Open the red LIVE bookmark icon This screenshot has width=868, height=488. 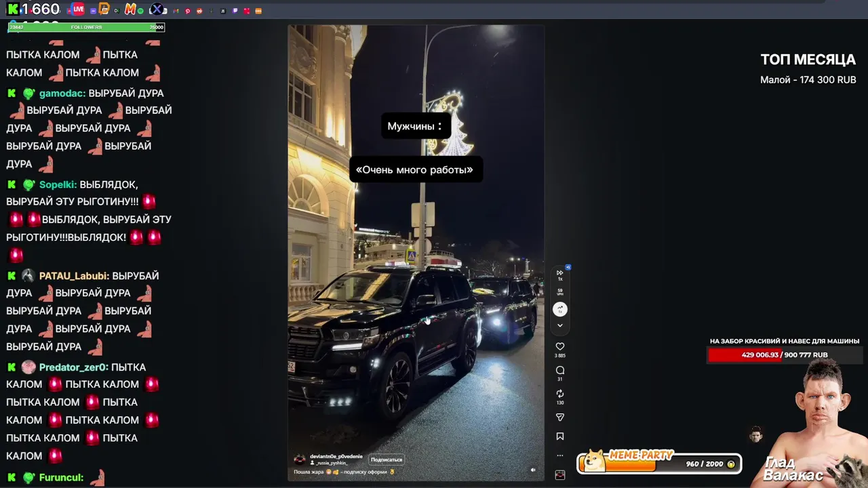click(78, 9)
